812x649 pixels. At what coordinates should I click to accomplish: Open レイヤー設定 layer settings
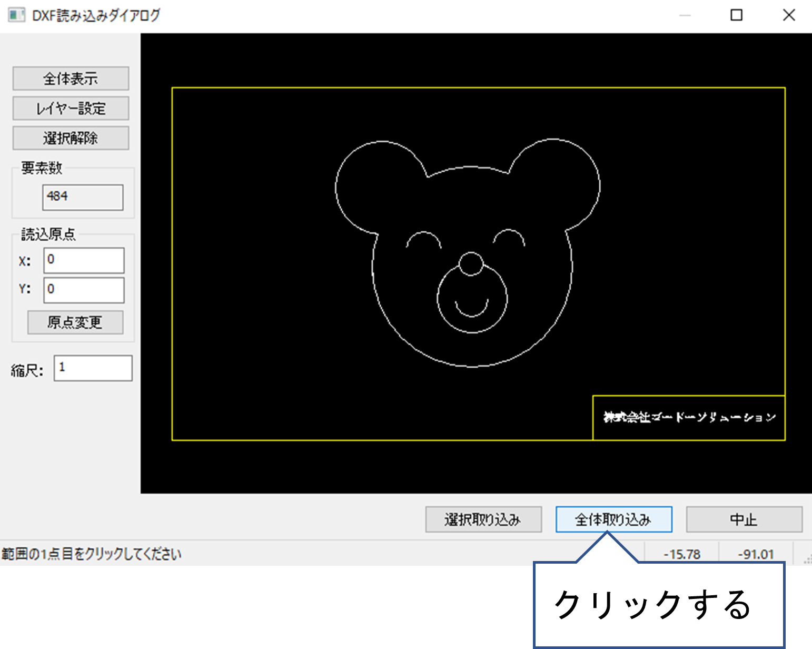point(71,108)
